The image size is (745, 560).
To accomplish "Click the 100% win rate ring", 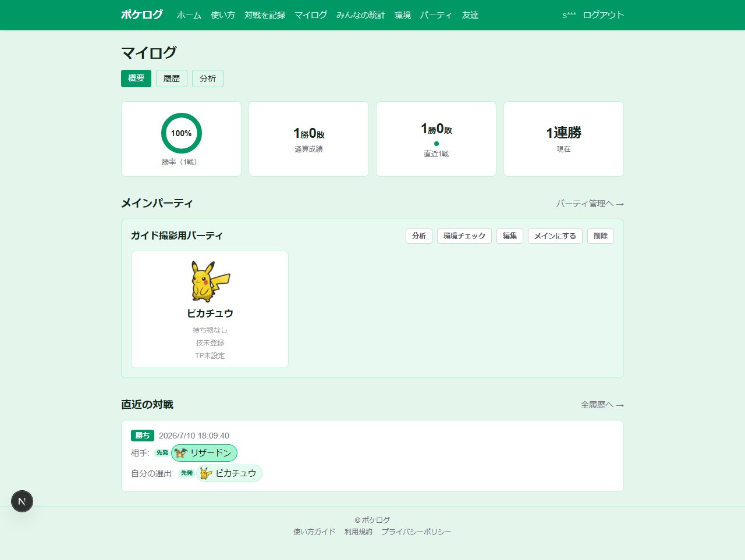I will click(x=182, y=133).
